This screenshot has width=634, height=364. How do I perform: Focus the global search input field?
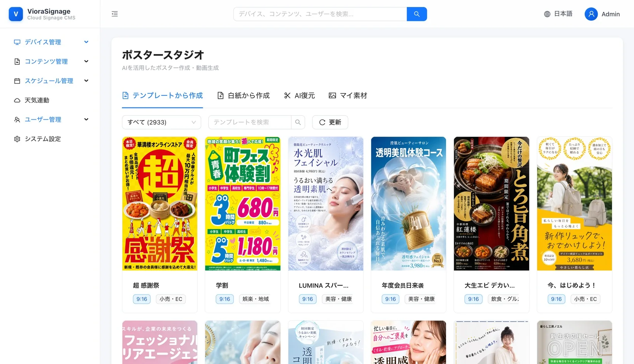[x=320, y=14]
